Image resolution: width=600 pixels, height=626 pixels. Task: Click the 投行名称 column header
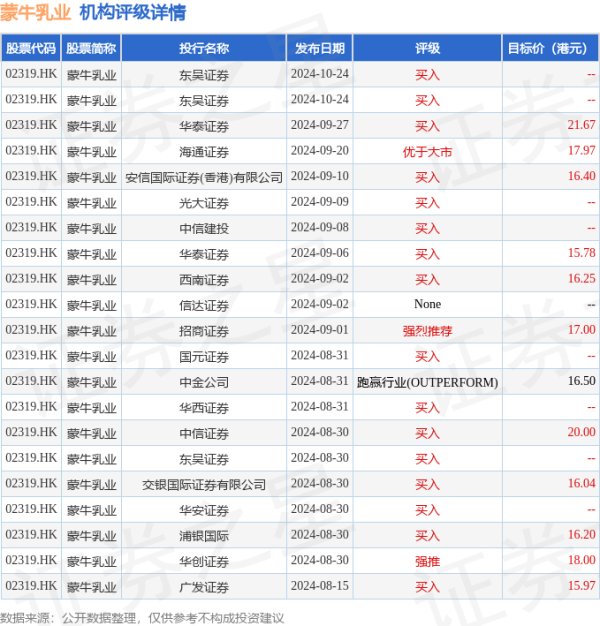pos(204,48)
